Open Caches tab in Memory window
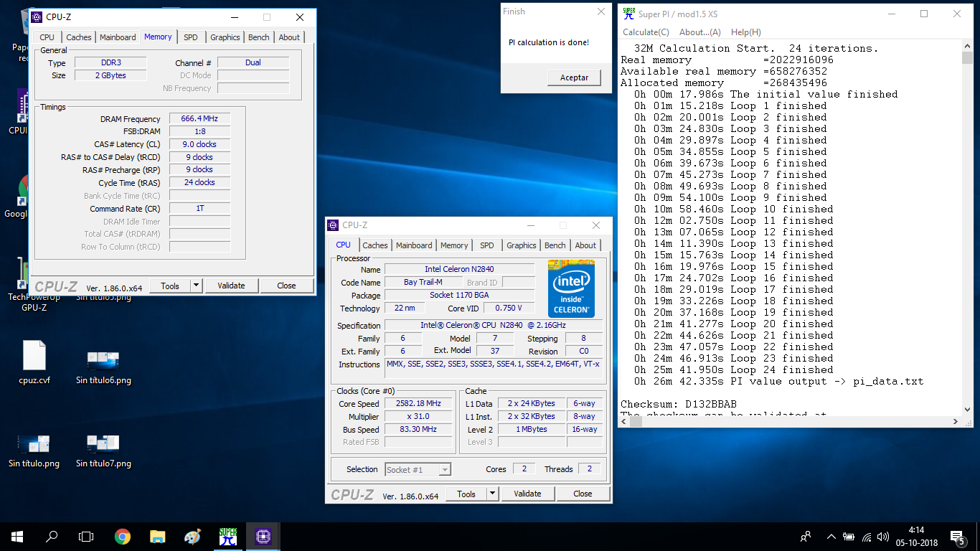The image size is (980, 551). coord(79,37)
